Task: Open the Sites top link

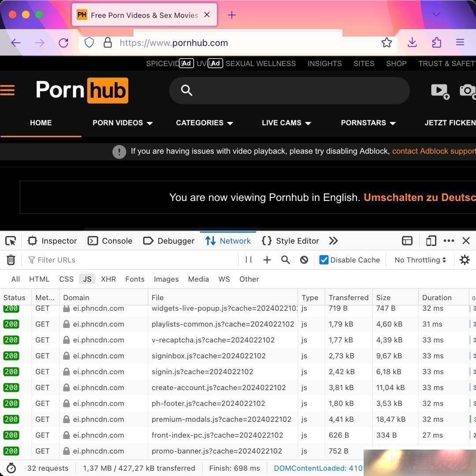Action: pos(364,63)
